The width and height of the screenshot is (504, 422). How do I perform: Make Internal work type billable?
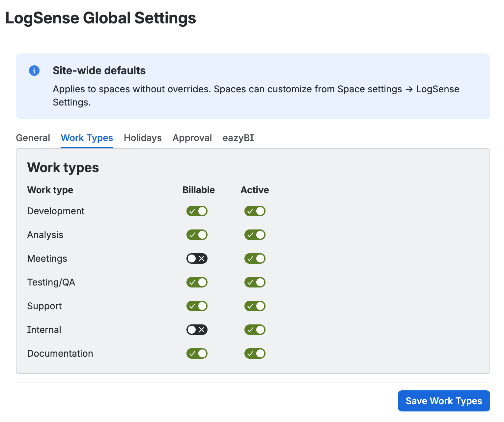197,330
